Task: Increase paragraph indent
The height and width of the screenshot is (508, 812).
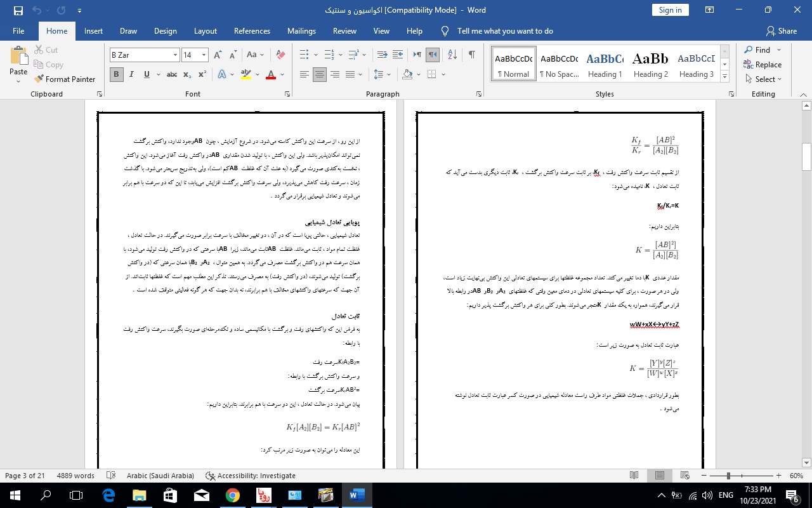Action: [398, 55]
